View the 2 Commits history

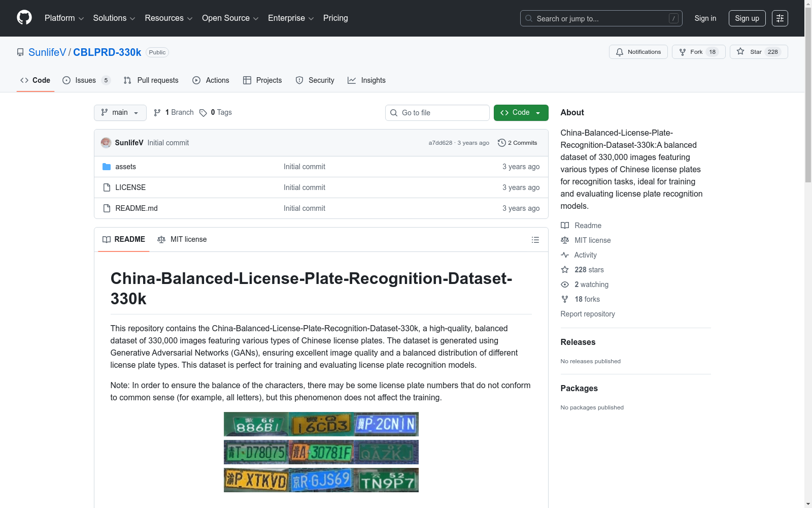click(518, 143)
